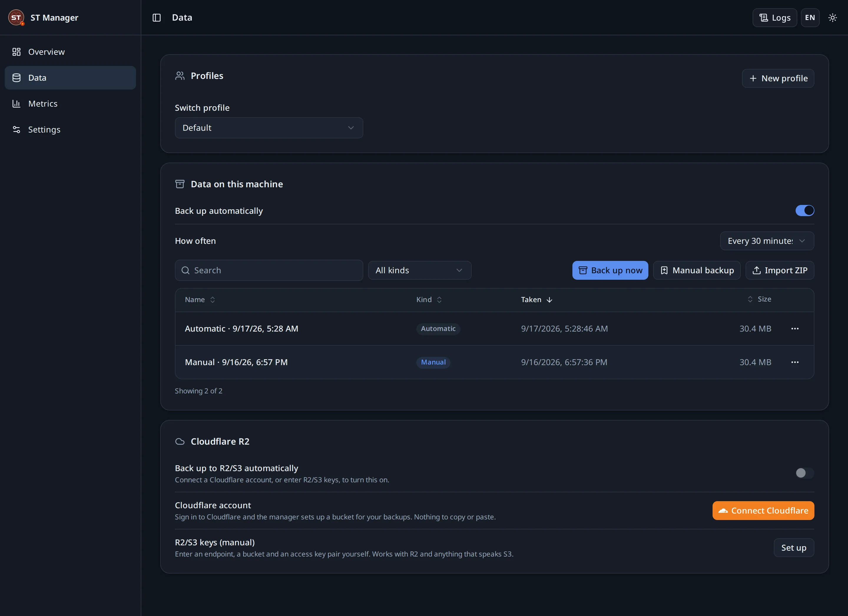This screenshot has height=616, width=848.
Task: Open the Data section in sidebar
Action: click(x=70, y=78)
